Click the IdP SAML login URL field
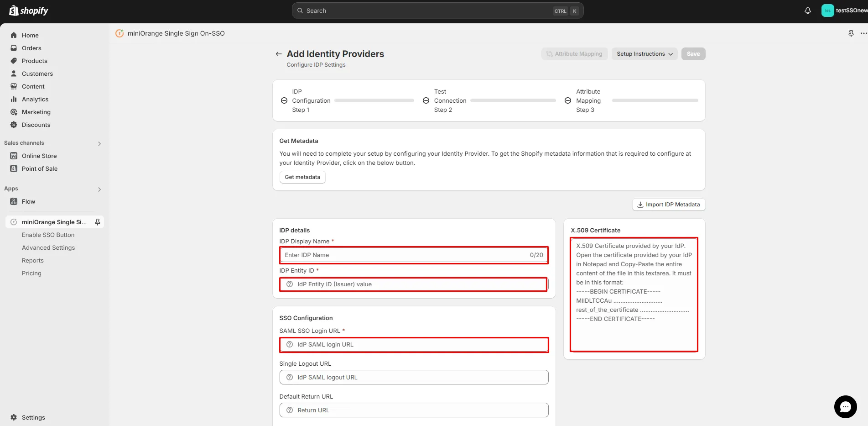 coord(414,344)
